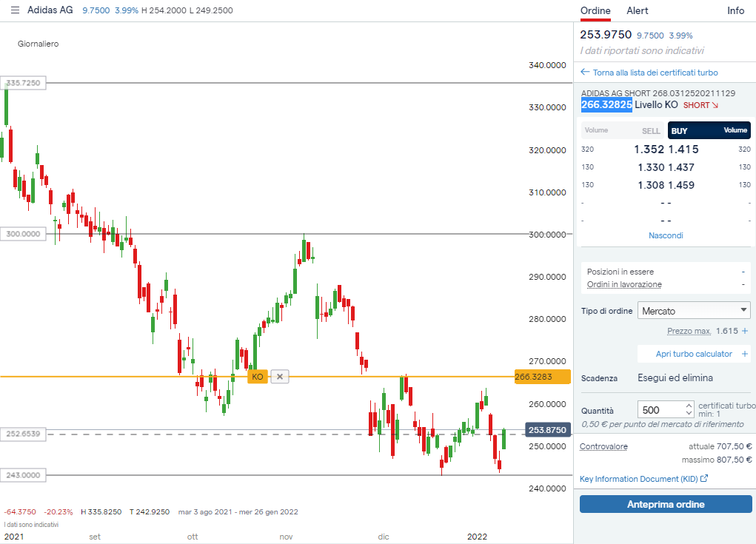Image resolution: width=756 pixels, height=544 pixels.
Task: Click the back arrow to turbo certificates list
Action: [585, 73]
